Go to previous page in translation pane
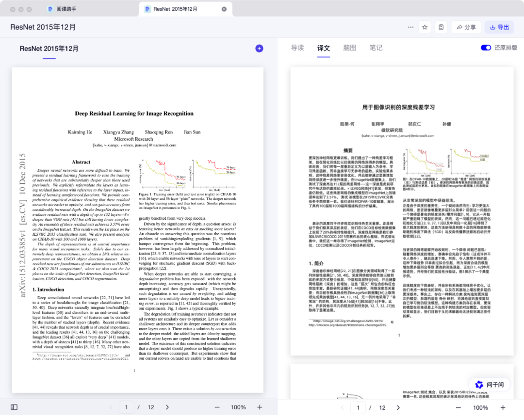 (x=343, y=408)
